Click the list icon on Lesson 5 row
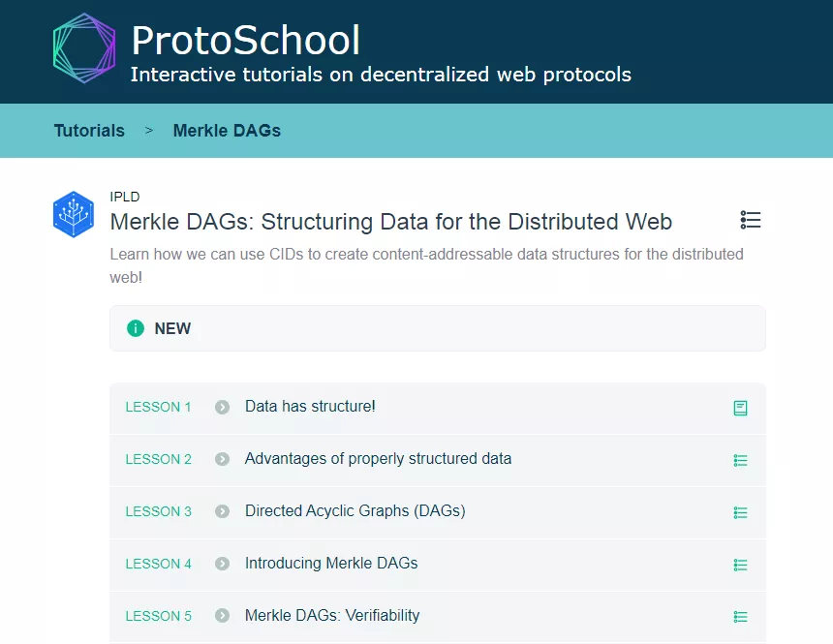Image resolution: width=833 pixels, height=644 pixels. [741, 616]
